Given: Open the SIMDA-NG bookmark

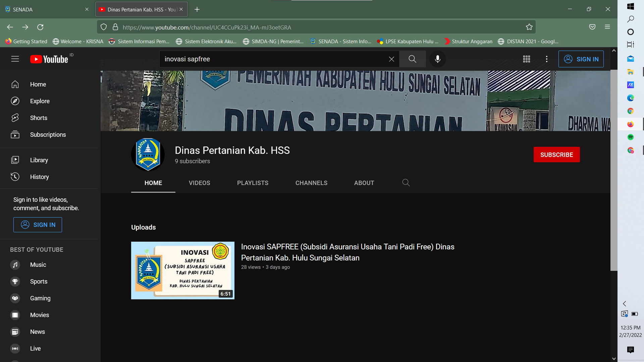Looking at the screenshot, I should [273, 42].
